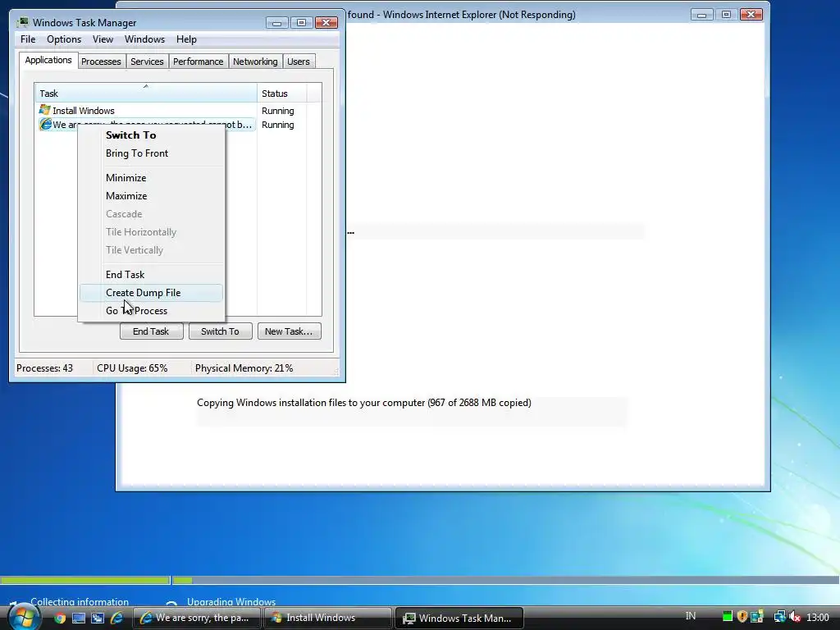Click the Task Manager CPU meter tray icon
The width and height of the screenshot is (840, 630).
click(727, 617)
